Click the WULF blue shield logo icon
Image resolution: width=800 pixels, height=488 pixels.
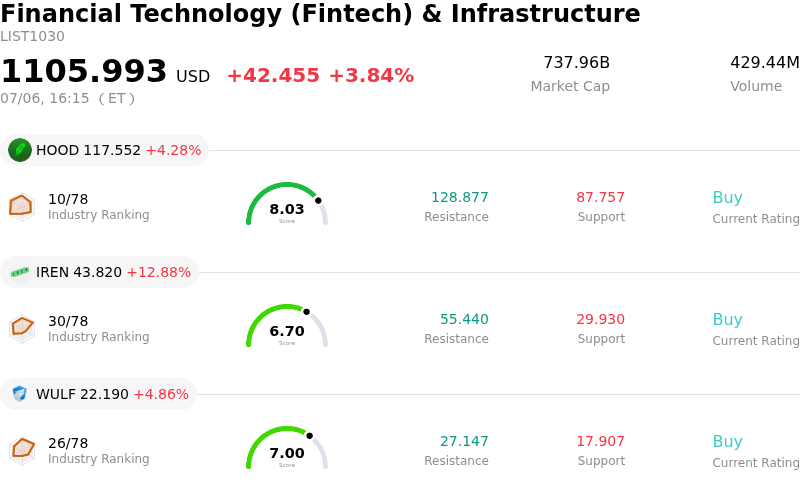tap(20, 394)
